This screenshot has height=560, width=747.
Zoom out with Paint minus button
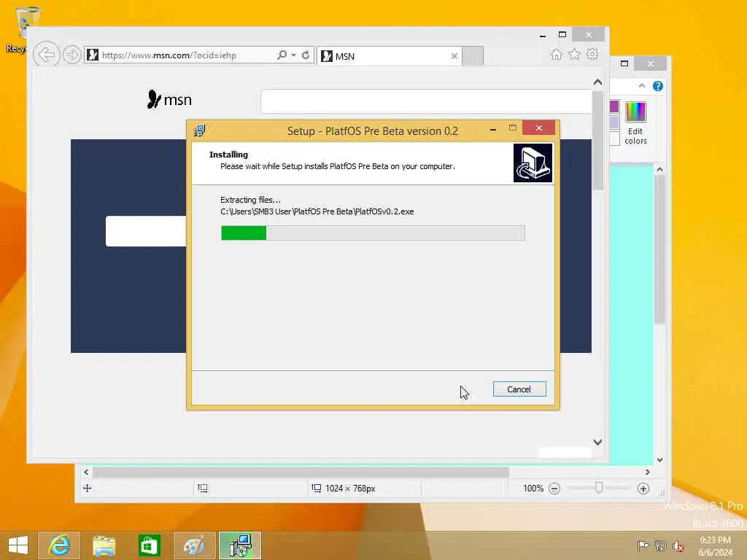tap(554, 489)
